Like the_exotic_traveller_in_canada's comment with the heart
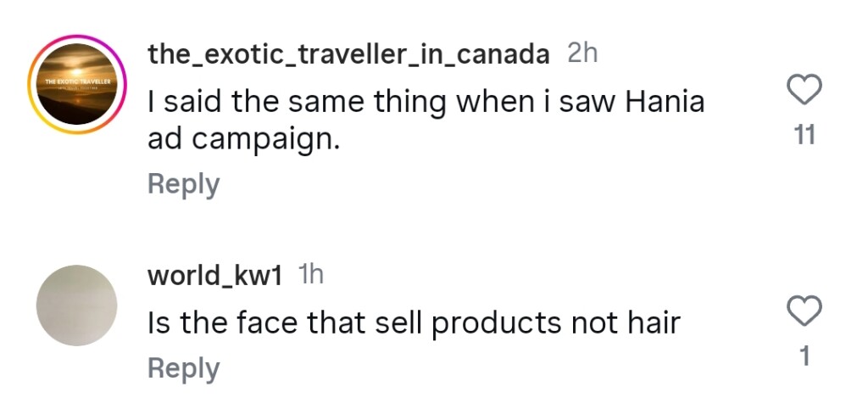Image resolution: width=868 pixels, height=409 pixels. coord(805,89)
